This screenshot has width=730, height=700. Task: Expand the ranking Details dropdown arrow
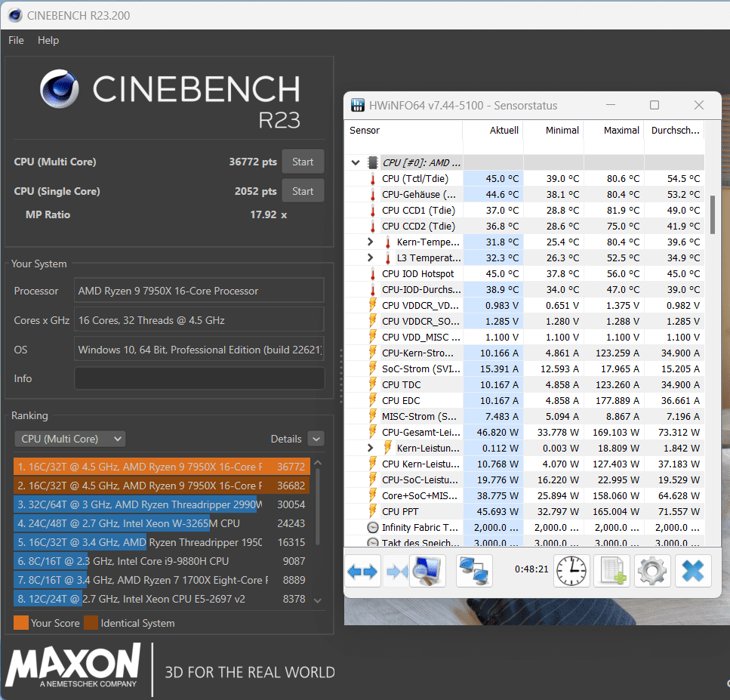316,439
